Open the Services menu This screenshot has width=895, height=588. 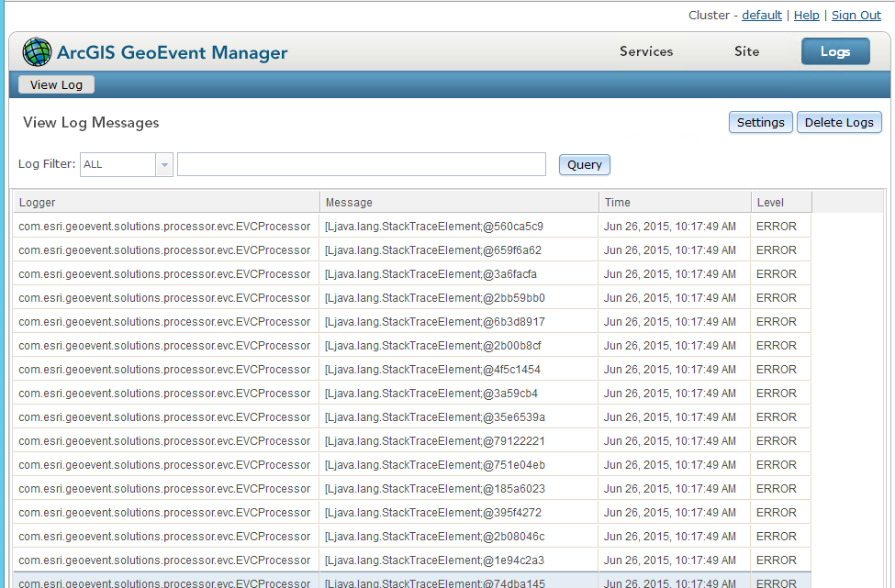tap(646, 51)
